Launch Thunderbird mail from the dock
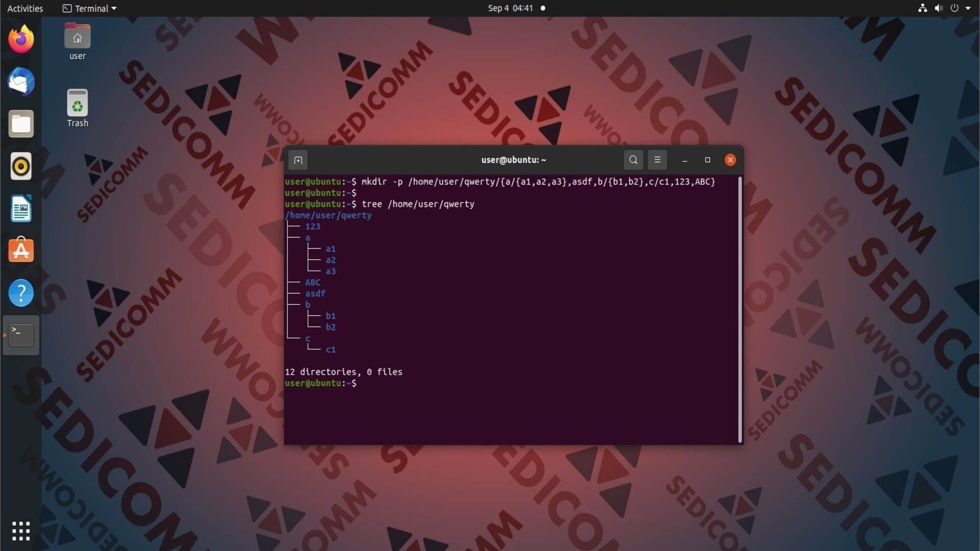The image size is (980, 551). (x=21, y=82)
